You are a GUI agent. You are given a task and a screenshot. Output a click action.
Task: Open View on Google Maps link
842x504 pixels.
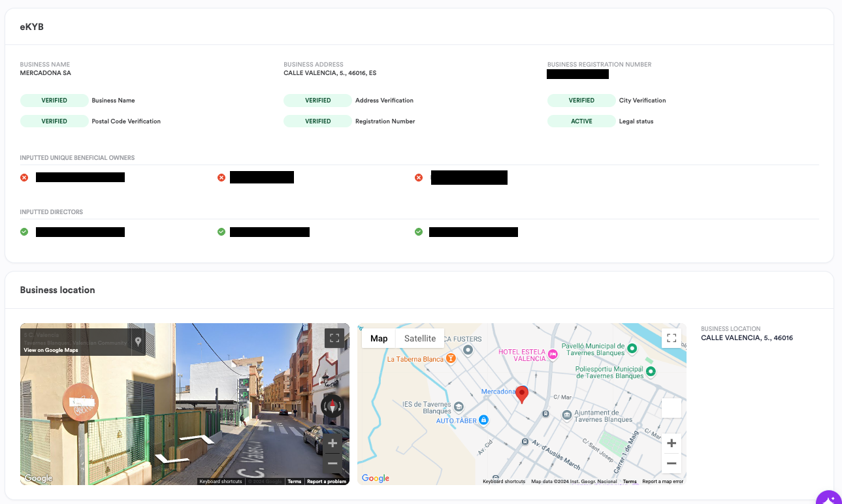tap(51, 351)
